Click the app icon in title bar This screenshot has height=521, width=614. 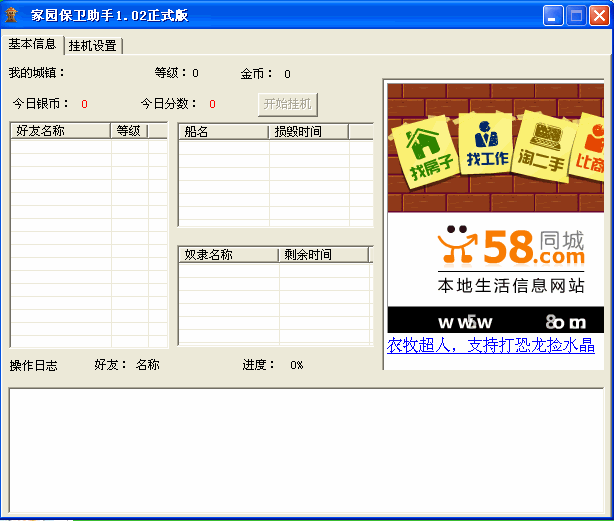coord(11,15)
